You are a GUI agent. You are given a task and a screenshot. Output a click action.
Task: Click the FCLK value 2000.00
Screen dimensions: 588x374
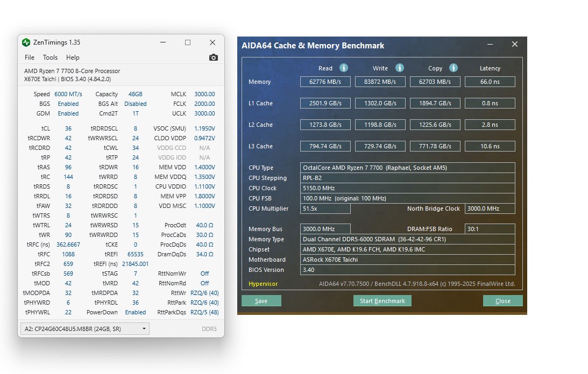[x=204, y=104]
